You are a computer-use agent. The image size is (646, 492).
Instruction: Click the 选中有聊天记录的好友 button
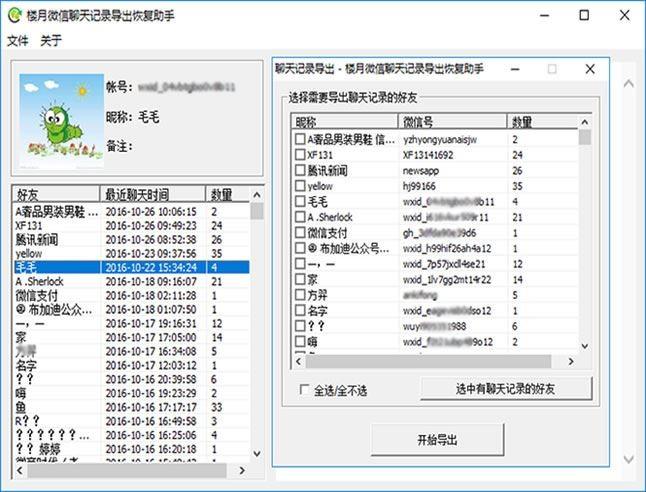point(506,388)
